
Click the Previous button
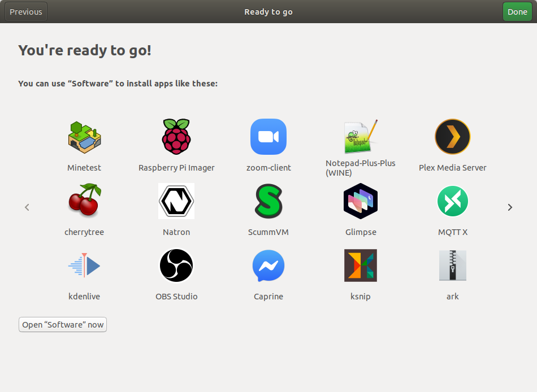click(26, 12)
